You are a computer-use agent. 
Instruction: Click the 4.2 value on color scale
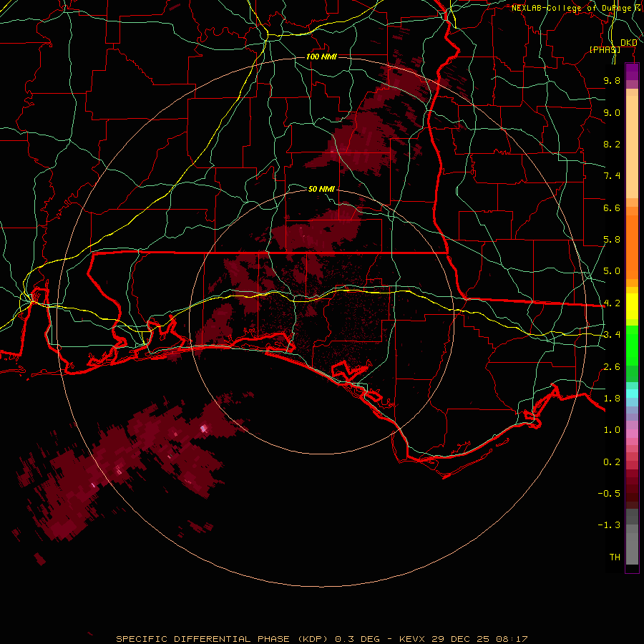612,303
